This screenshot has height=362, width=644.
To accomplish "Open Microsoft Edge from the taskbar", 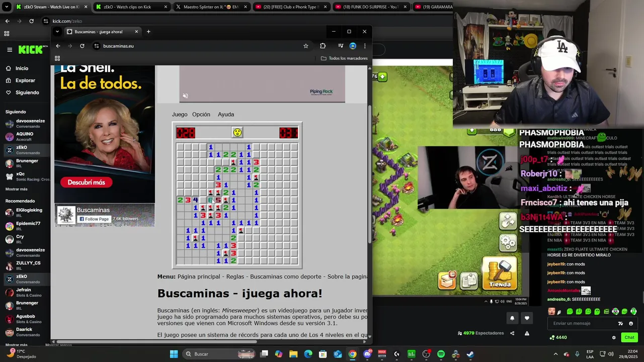I will (x=308, y=354).
